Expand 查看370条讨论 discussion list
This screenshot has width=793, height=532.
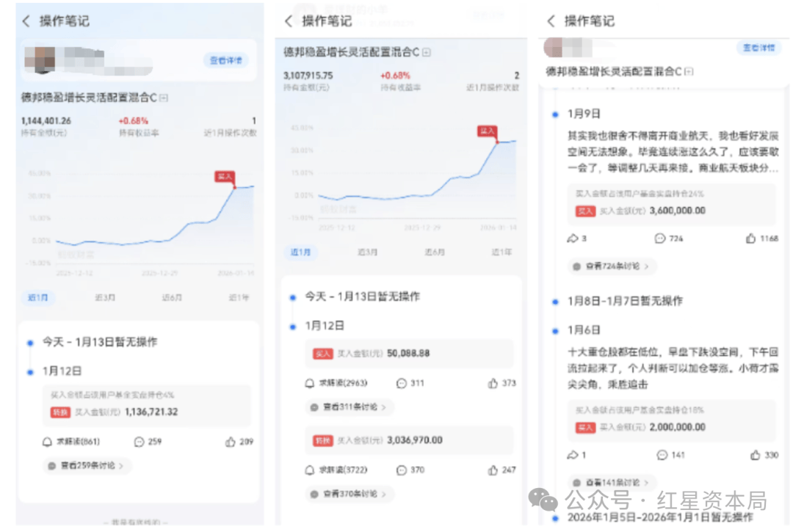coord(349,494)
